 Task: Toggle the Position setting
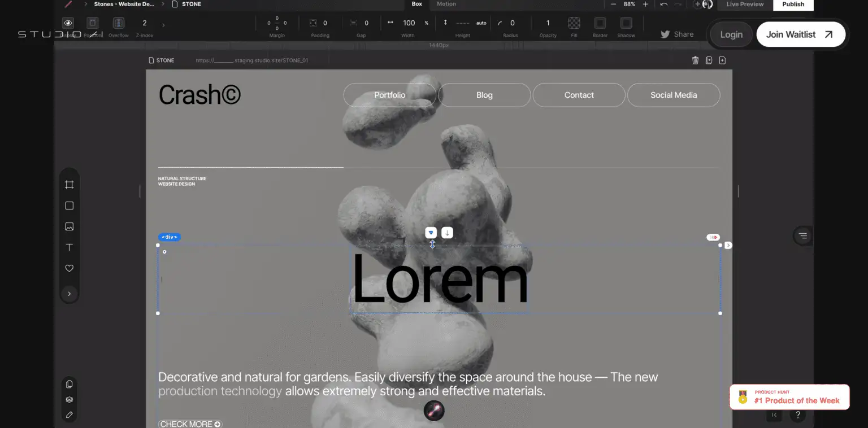tap(93, 23)
